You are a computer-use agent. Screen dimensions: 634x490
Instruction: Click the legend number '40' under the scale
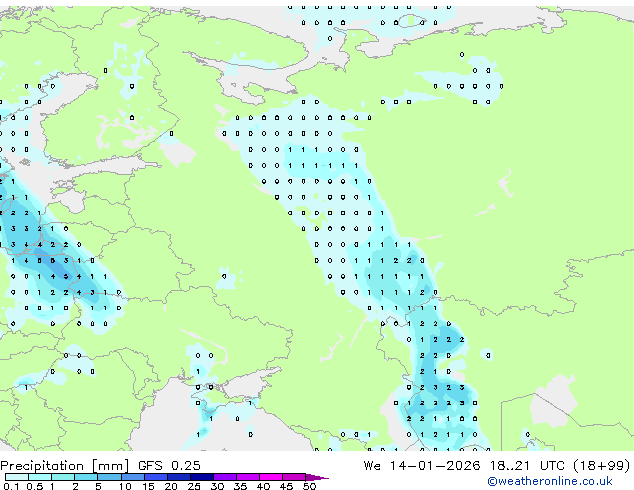pos(263,486)
